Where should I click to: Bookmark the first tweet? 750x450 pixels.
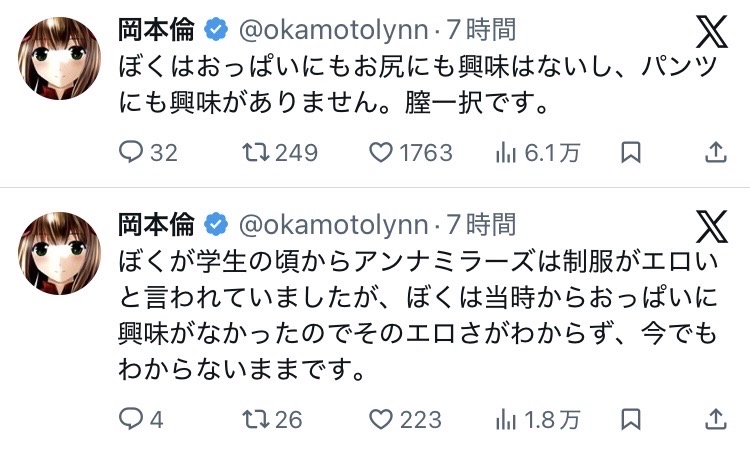tap(631, 153)
